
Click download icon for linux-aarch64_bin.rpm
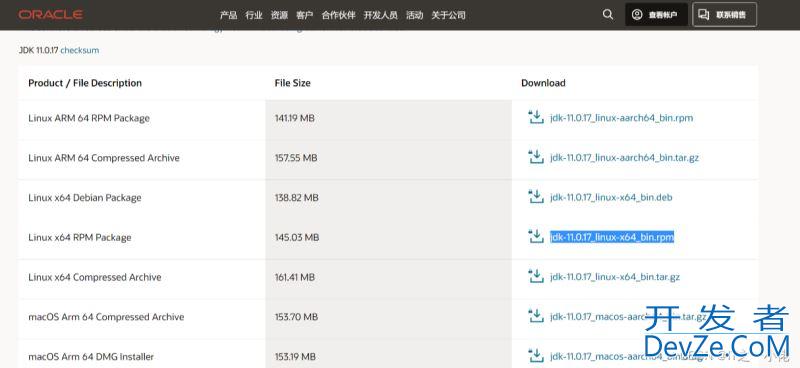(536, 118)
